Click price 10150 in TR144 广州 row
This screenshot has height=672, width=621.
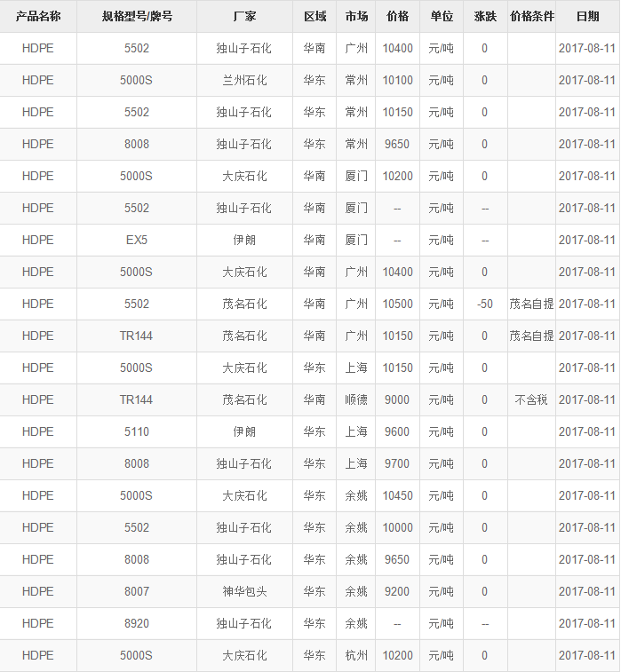[397, 336]
